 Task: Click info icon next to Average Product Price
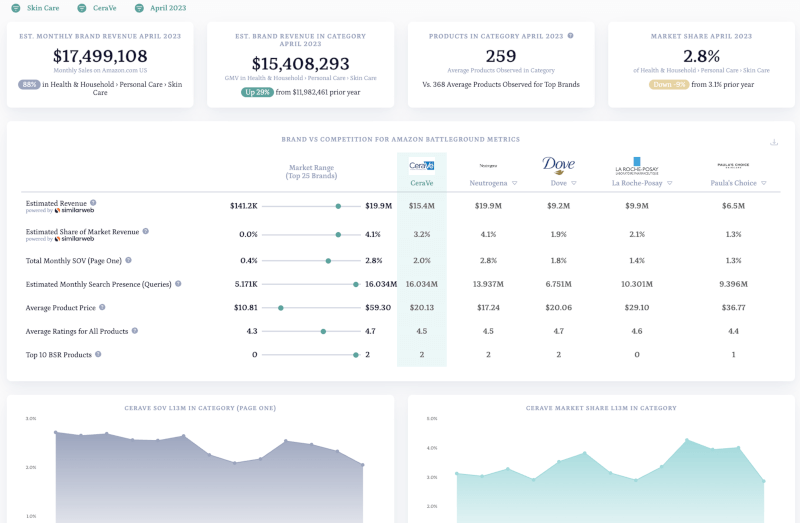point(100,307)
